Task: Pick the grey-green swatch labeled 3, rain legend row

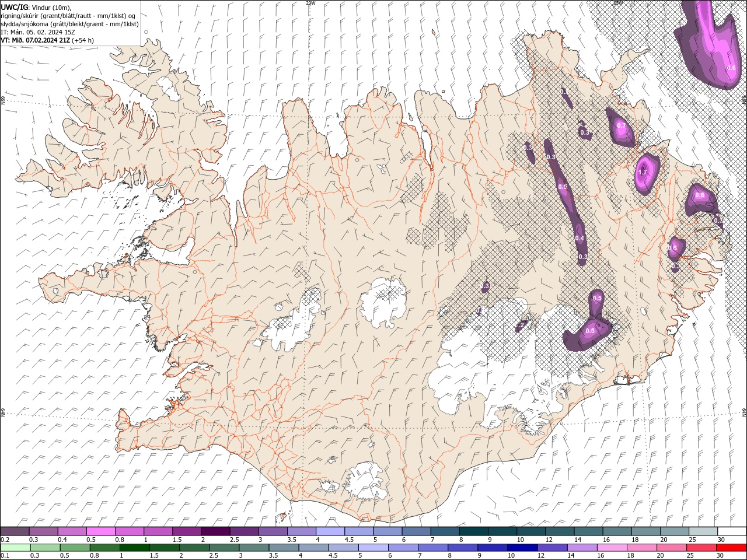Action: [x=253, y=548]
